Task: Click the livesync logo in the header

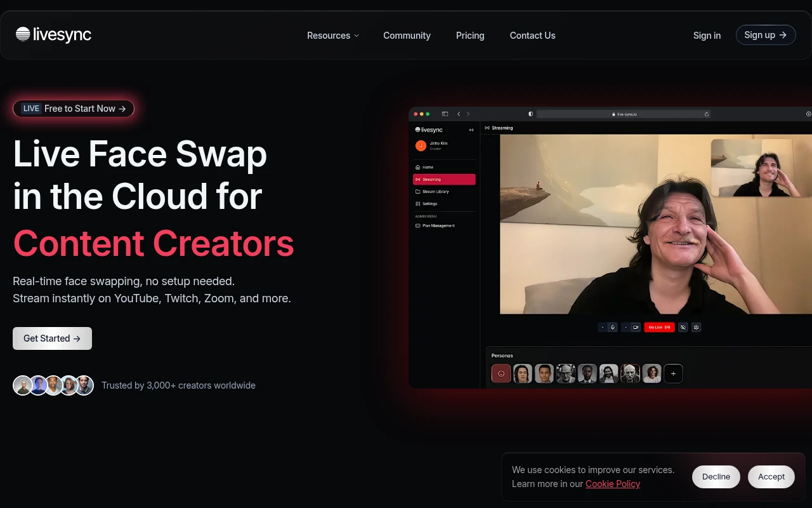Action: click(54, 35)
